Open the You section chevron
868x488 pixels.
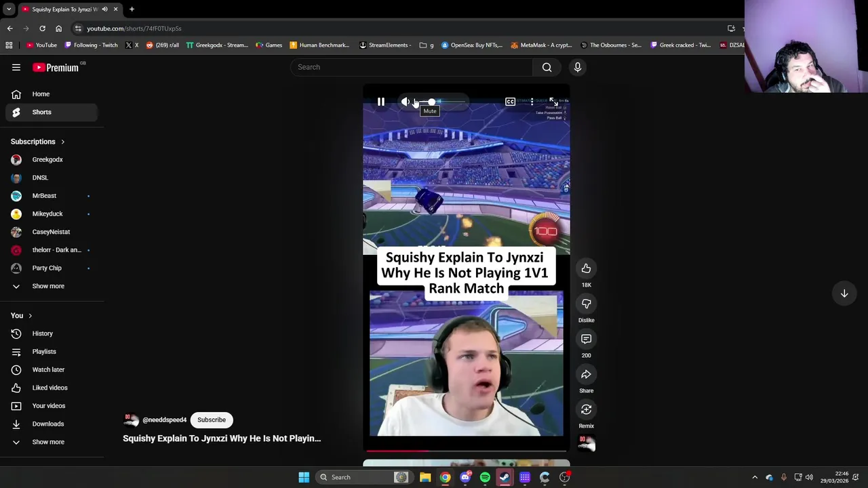tap(30, 316)
